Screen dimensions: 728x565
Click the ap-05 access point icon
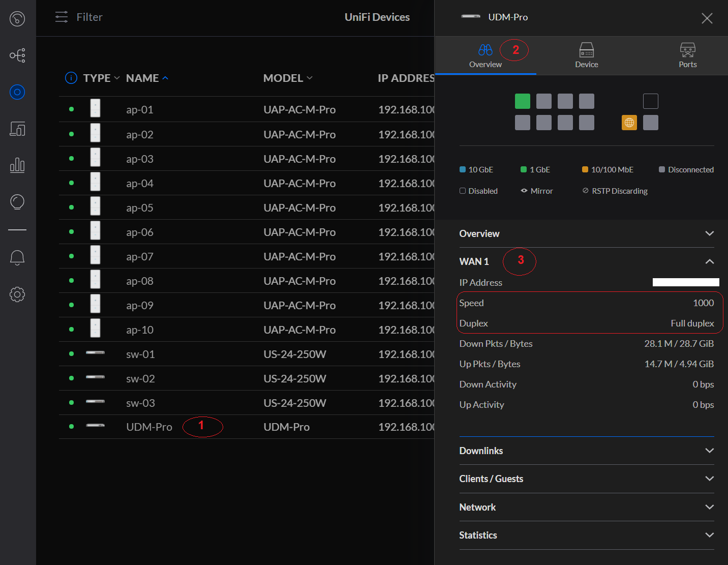tap(95, 206)
